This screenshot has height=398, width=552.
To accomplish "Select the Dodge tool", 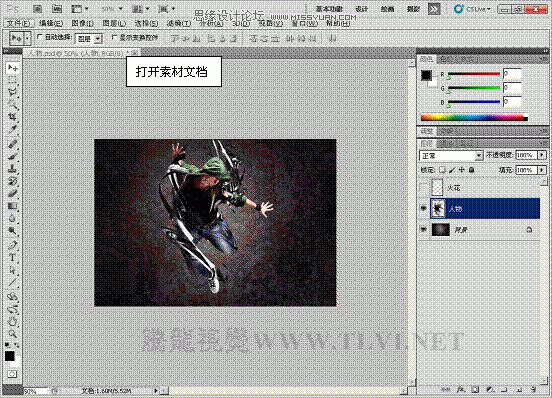I will [13, 230].
